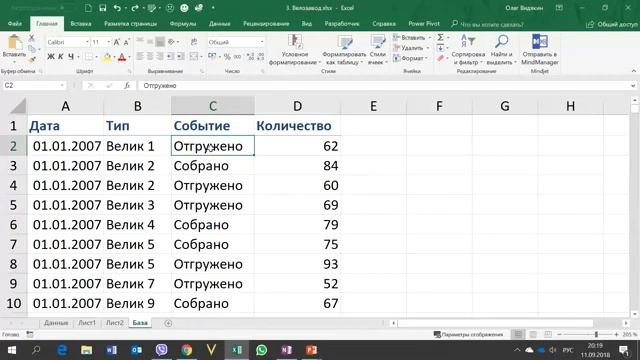Click the Удалить cells button
640x360 pixels.
click(411, 48)
